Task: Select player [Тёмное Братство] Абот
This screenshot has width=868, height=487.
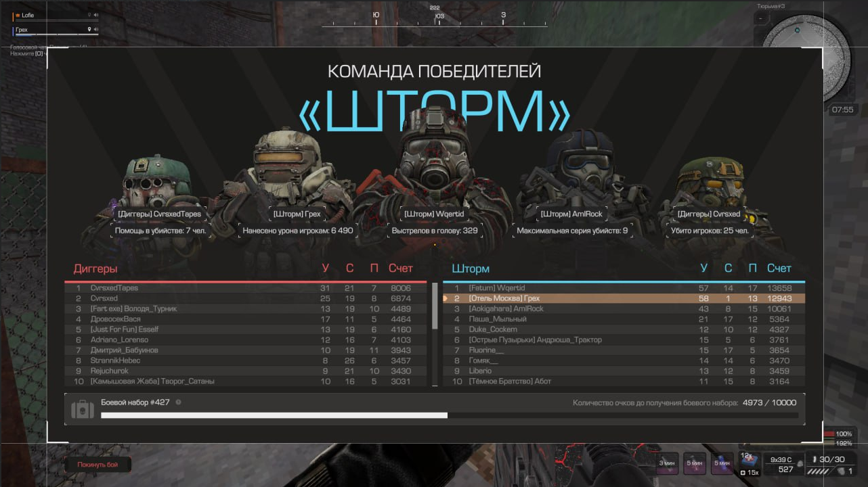Action: click(x=624, y=381)
